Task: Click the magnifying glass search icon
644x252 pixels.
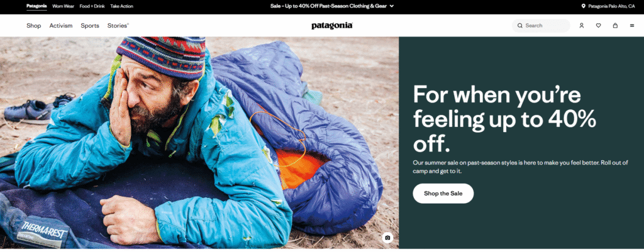Action: 520,25
